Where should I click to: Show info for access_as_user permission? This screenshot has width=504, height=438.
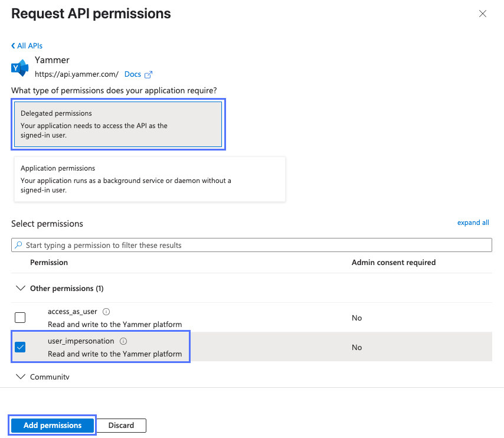point(106,312)
